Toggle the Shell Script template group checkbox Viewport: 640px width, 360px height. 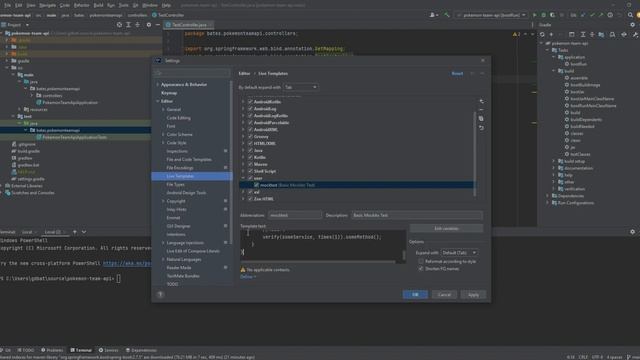click(x=250, y=171)
